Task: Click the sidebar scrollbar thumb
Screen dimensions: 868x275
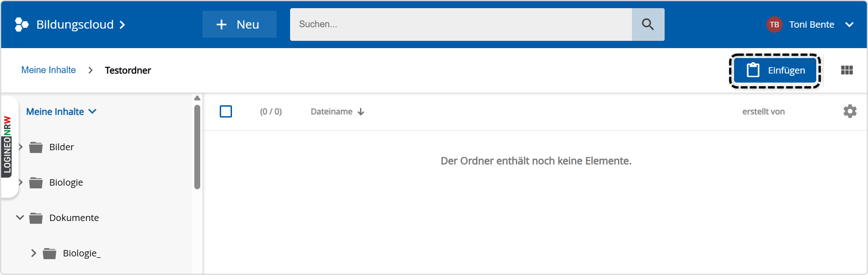Action: click(197, 147)
